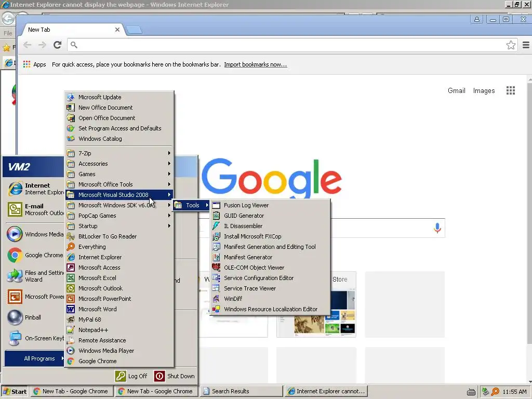Choose New Office Document
Screen dimensions: 532x399
pyautogui.click(x=119, y=108)
